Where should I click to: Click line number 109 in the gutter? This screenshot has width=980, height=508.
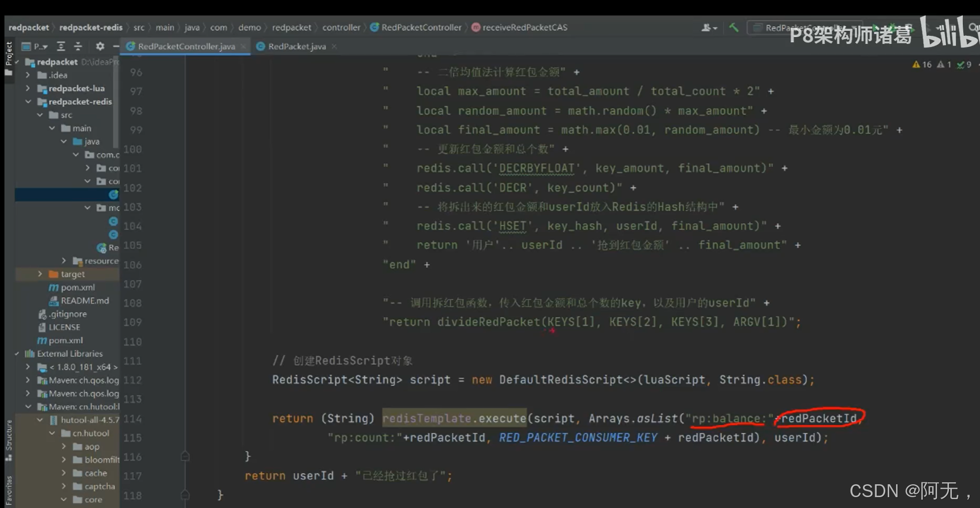click(x=132, y=322)
